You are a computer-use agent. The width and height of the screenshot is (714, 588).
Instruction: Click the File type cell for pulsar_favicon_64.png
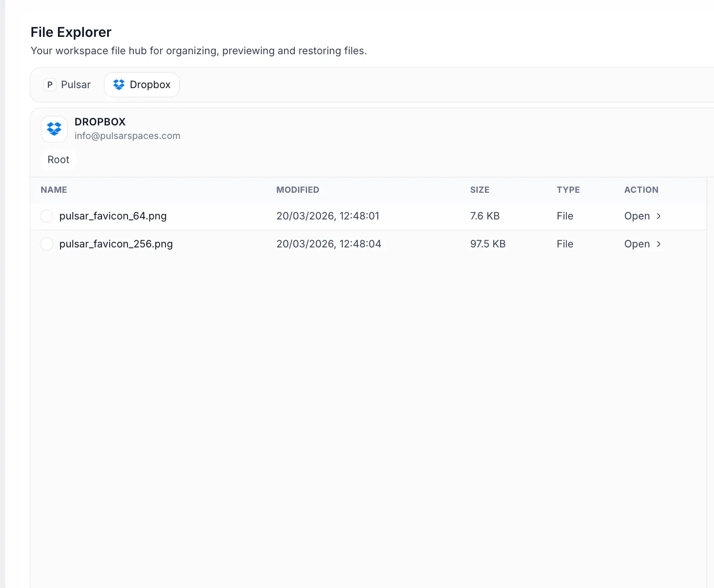click(565, 216)
